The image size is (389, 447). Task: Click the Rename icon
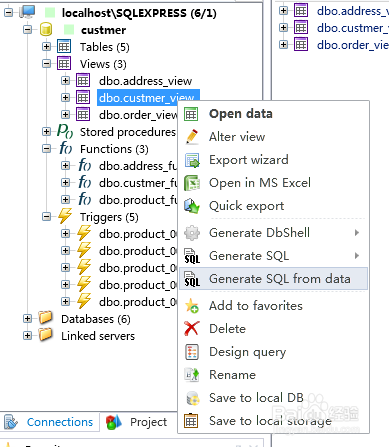click(x=192, y=375)
